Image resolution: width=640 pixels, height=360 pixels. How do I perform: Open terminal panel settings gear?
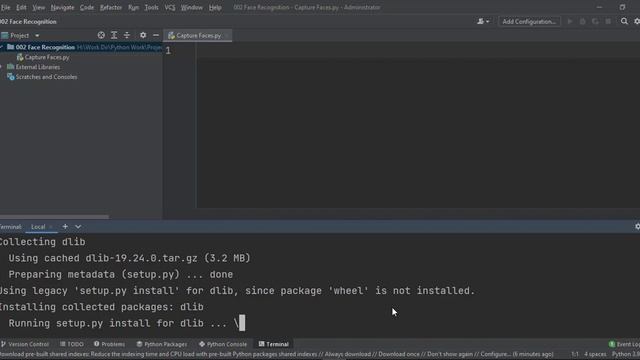point(637,227)
